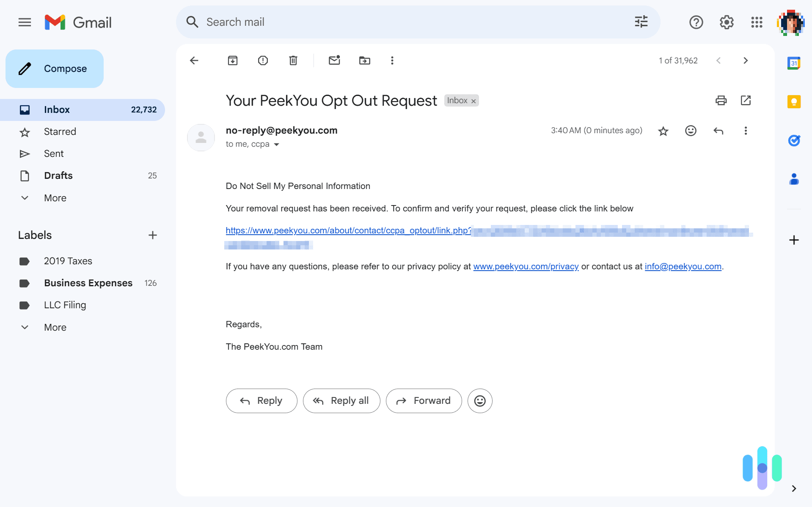Star the PeekYou email
This screenshot has height=507, width=812.
pyautogui.click(x=663, y=131)
